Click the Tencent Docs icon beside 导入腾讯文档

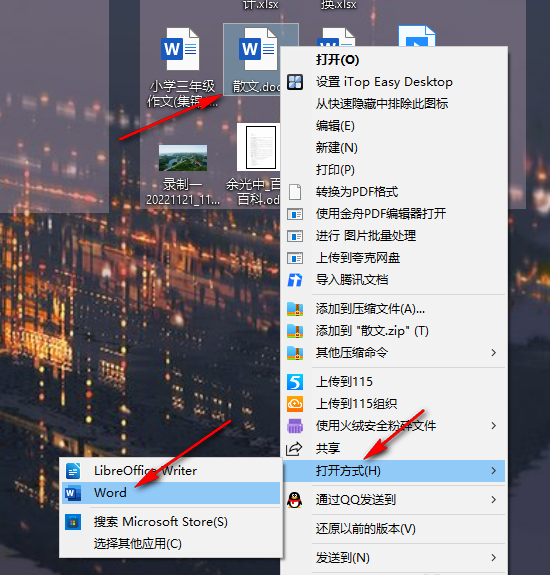[x=295, y=280]
